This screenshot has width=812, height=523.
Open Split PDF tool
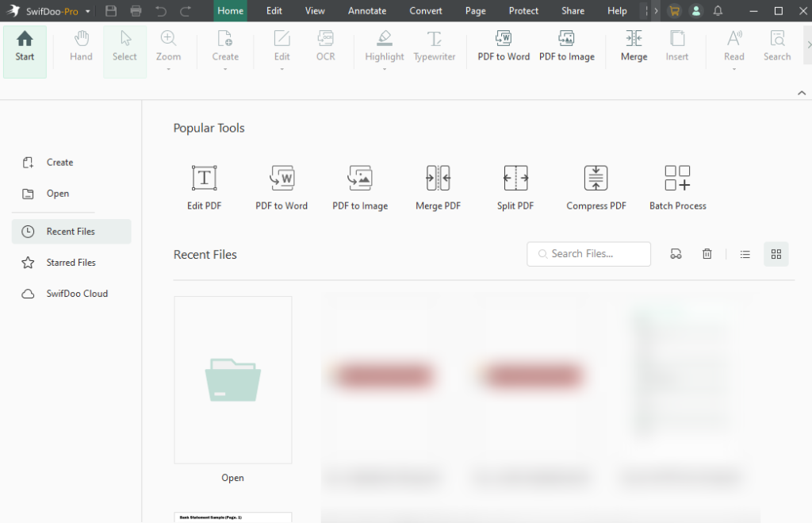coord(515,187)
